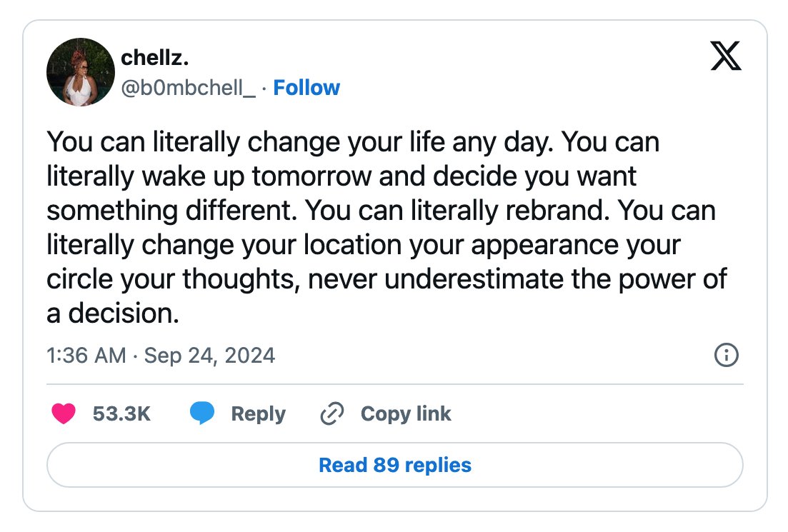Click the 53.3K likes count
The height and width of the screenshot is (532, 788).
pos(121,413)
